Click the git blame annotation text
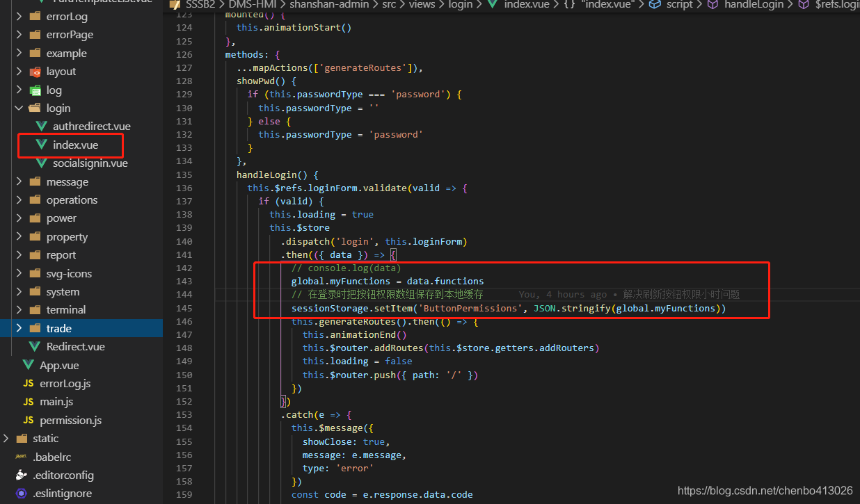The height and width of the screenshot is (504, 860). (629, 295)
